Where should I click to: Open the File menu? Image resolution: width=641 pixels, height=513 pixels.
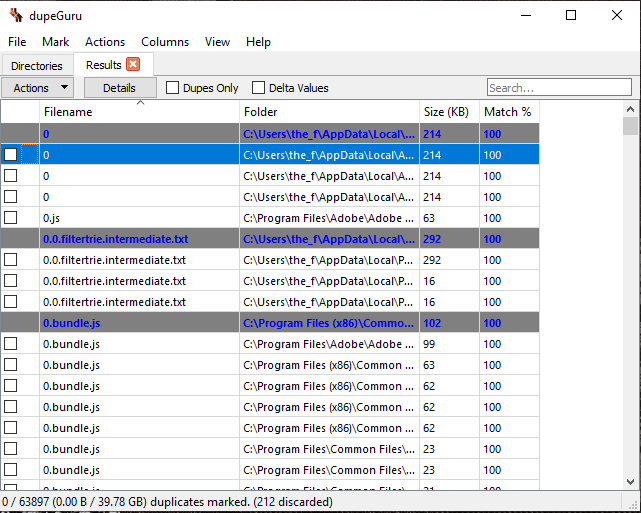[17, 42]
